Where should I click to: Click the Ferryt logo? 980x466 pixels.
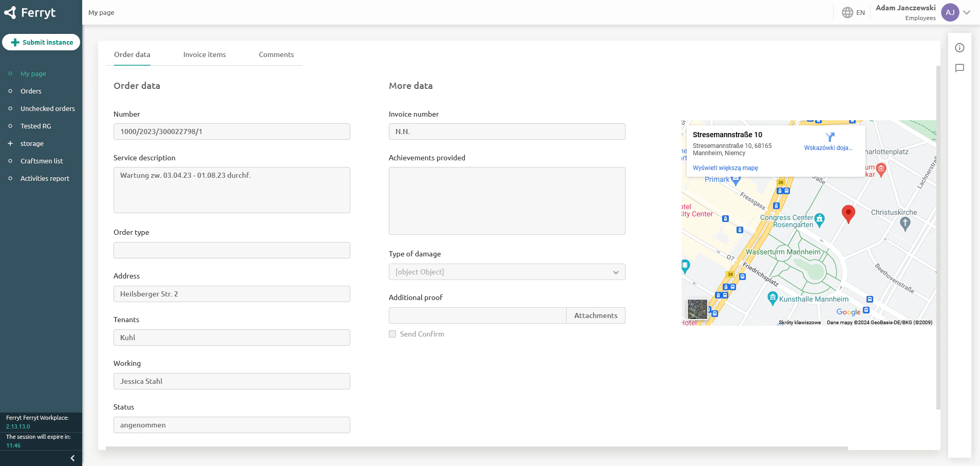pyautogui.click(x=31, y=12)
